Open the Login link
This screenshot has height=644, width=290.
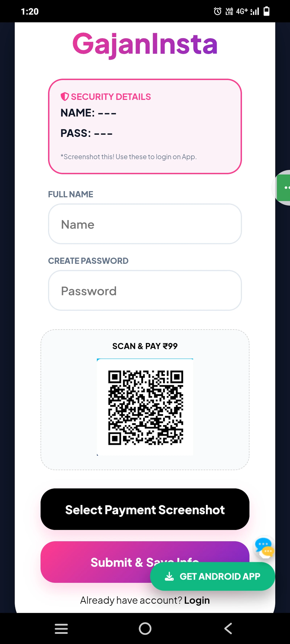pos(197,600)
